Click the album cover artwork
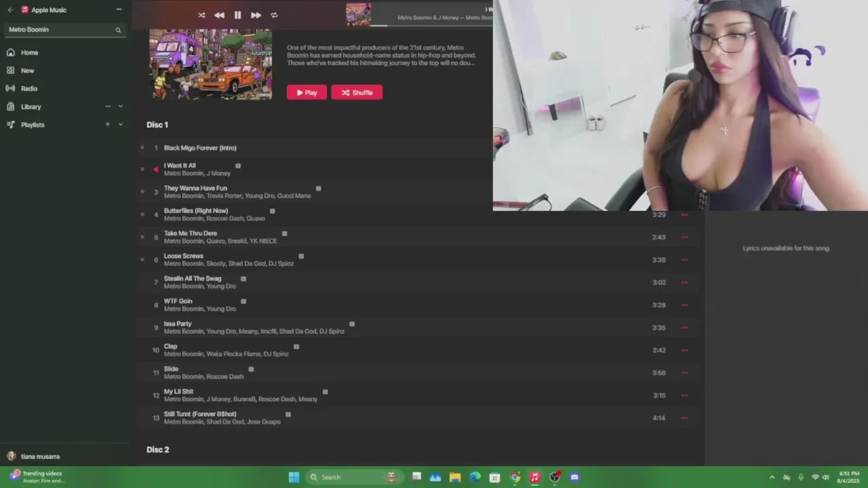 click(211, 64)
